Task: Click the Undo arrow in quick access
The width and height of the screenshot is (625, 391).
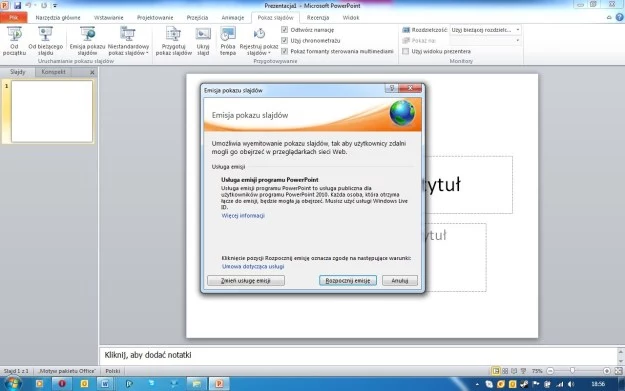Action: tap(28, 6)
